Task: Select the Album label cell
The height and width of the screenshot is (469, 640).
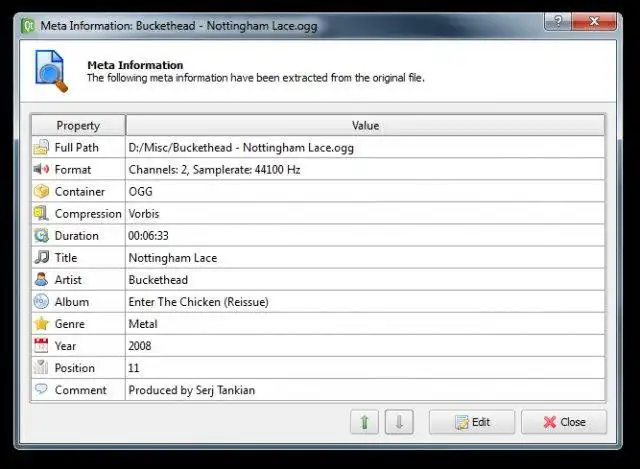Action: tap(78, 302)
